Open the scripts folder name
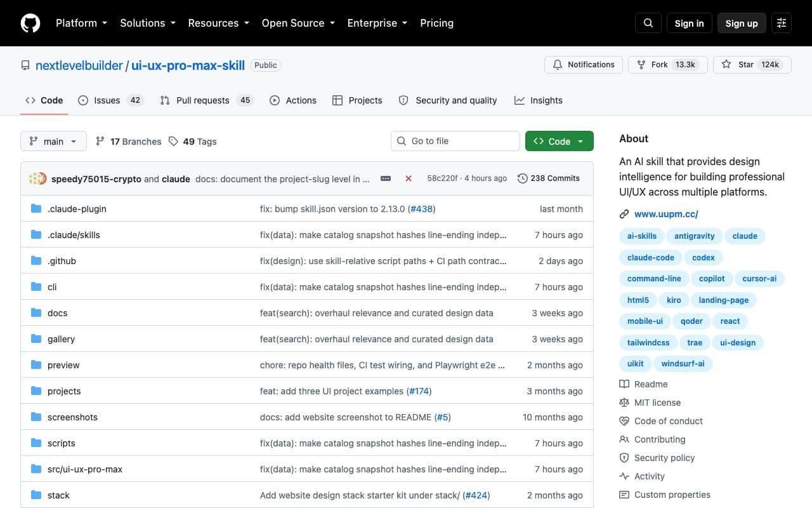Image resolution: width=812 pixels, height=508 pixels. (x=62, y=443)
